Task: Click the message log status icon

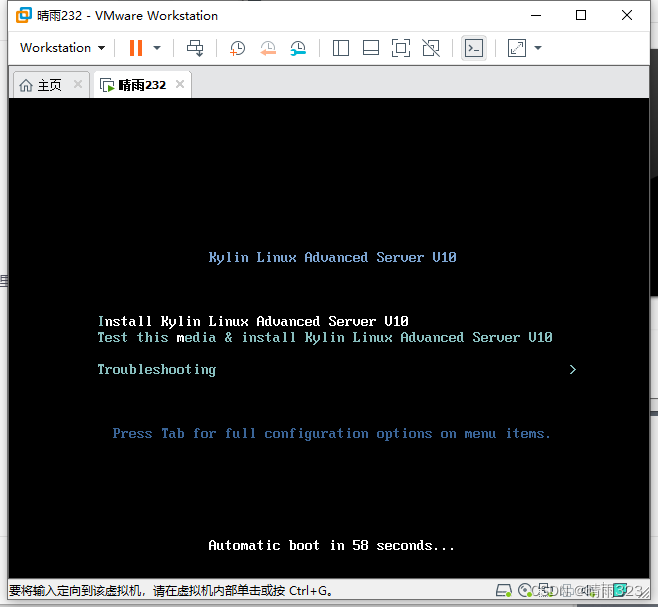Action: pos(620,590)
